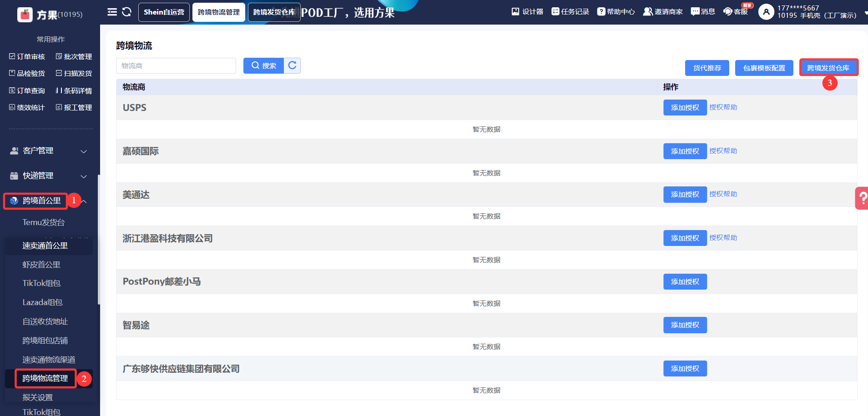Click the 跨境发货仓库 blue button

point(828,68)
